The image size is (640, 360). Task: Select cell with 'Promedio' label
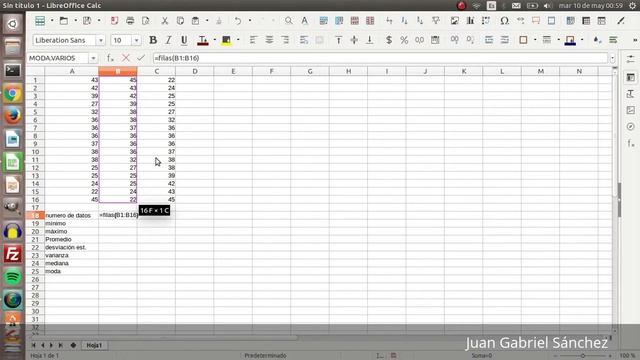pyautogui.click(x=72, y=239)
